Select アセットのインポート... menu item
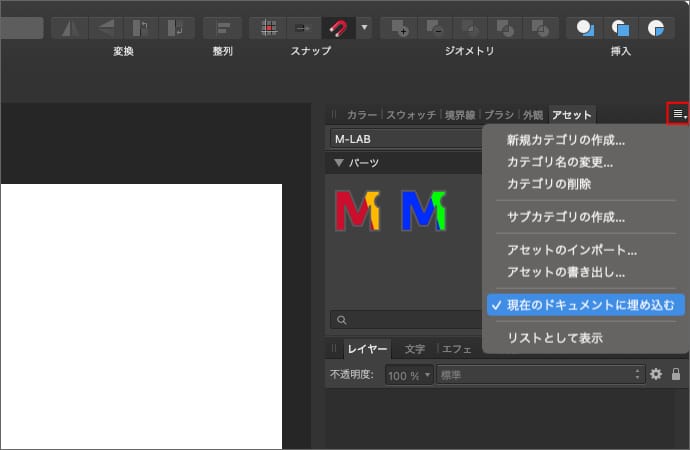Screen dimensions: 690x450 click(x=571, y=250)
